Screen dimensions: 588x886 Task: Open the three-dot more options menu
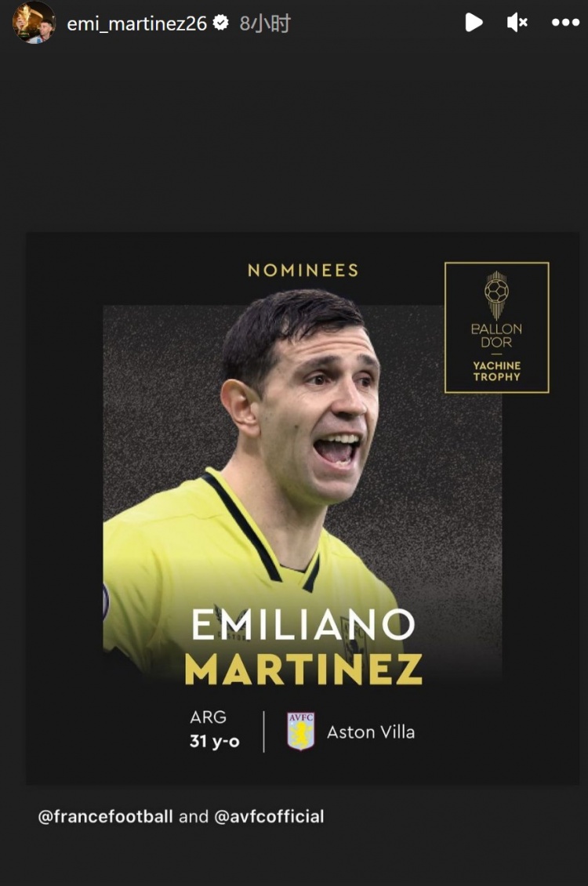pos(565,23)
